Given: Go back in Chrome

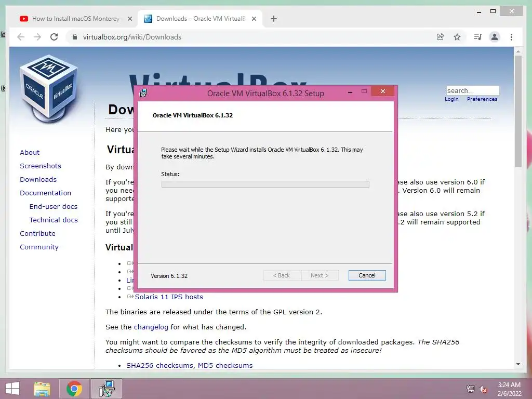Looking at the screenshot, I should (21, 37).
